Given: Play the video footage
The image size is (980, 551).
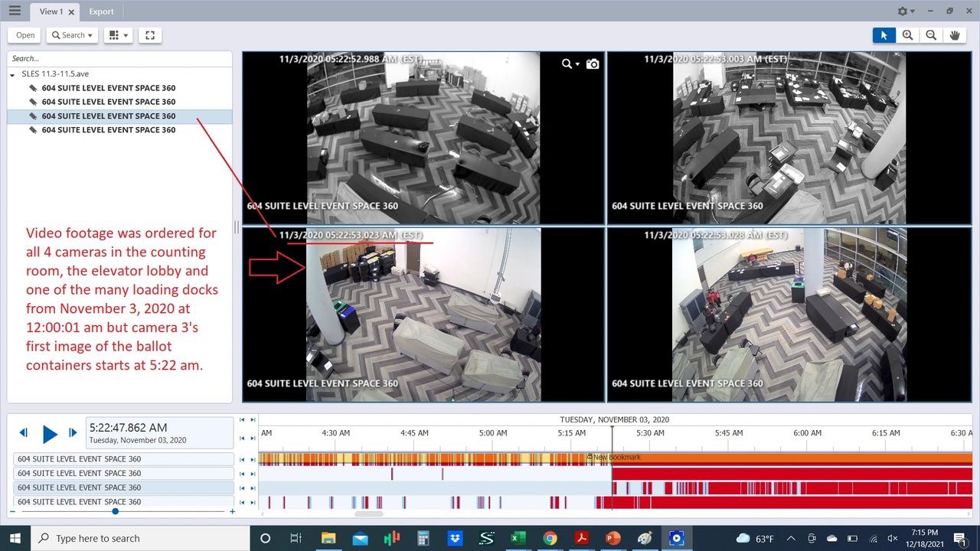Looking at the screenshot, I should click(49, 434).
